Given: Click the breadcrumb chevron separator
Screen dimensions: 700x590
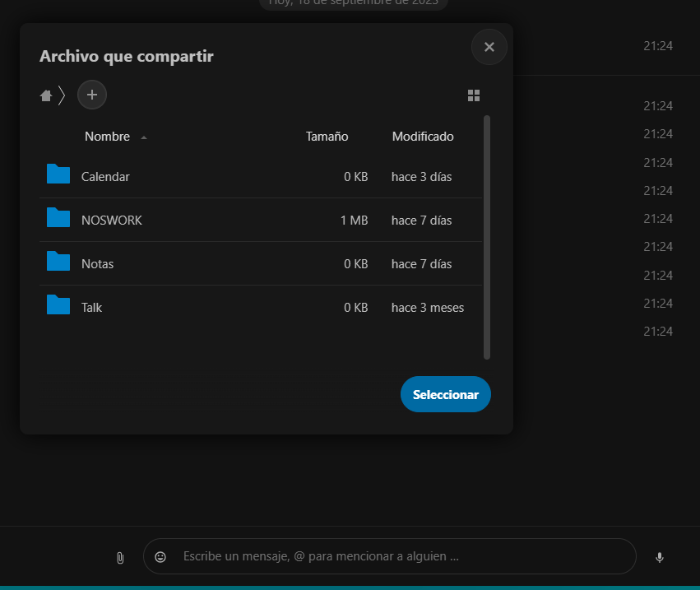Looking at the screenshot, I should pos(62,95).
